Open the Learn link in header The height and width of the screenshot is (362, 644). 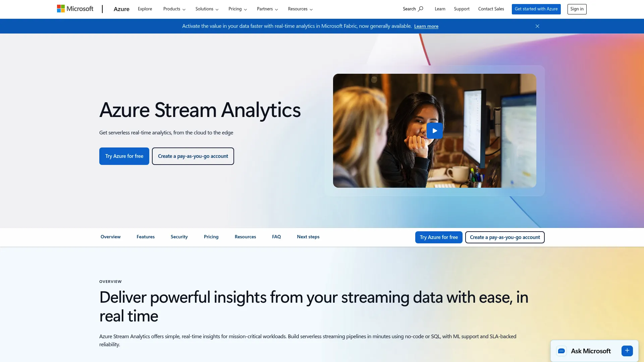point(440,9)
